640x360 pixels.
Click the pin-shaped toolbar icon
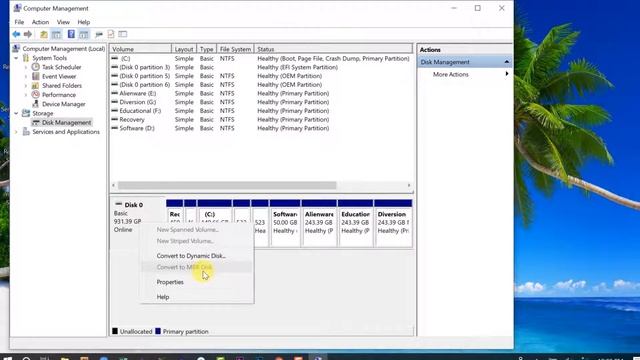tap(99, 34)
